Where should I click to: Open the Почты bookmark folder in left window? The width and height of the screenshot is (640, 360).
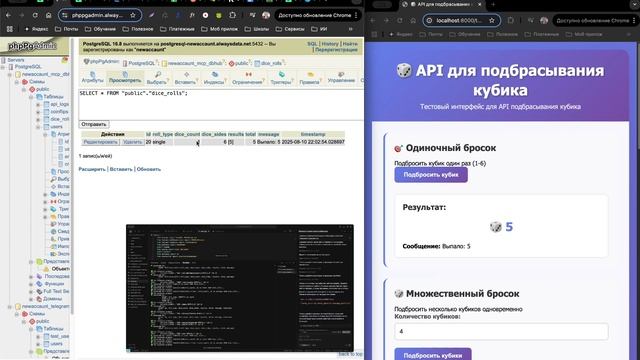[67, 29]
